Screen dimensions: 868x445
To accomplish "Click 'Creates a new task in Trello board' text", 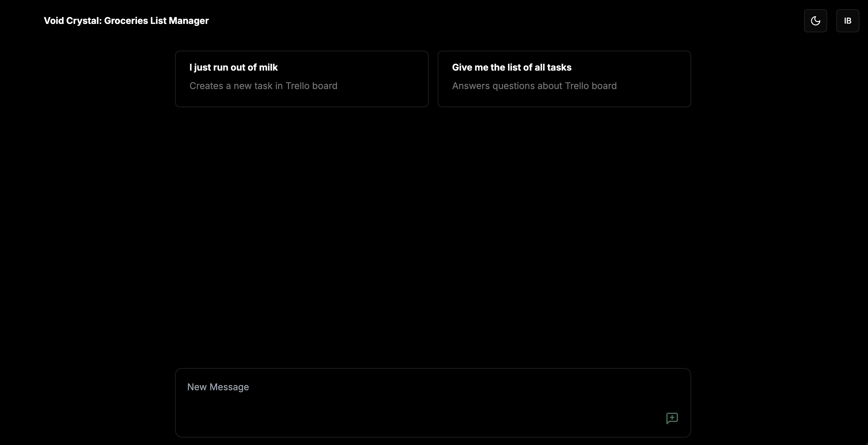I will point(263,86).
